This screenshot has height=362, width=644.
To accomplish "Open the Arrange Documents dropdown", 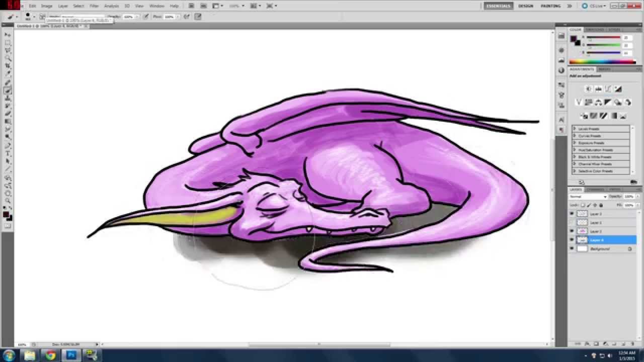I will tap(255, 6).
